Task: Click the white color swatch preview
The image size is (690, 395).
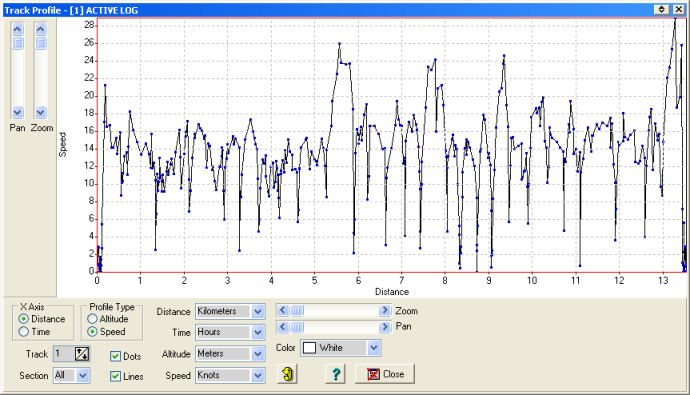Action: point(309,348)
